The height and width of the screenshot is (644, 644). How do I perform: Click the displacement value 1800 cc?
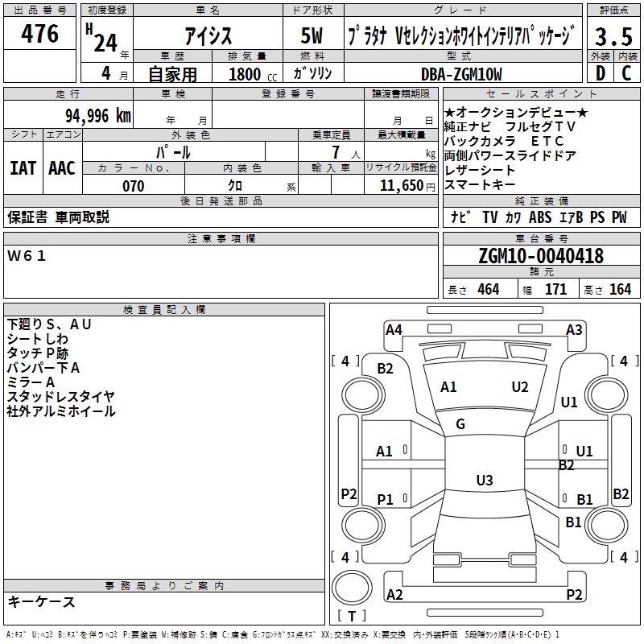tap(253, 74)
